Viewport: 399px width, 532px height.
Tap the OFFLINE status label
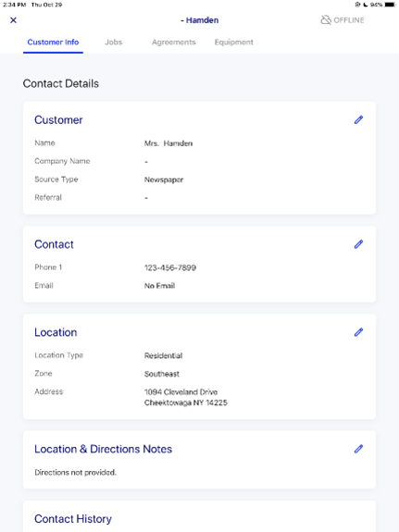(x=349, y=20)
